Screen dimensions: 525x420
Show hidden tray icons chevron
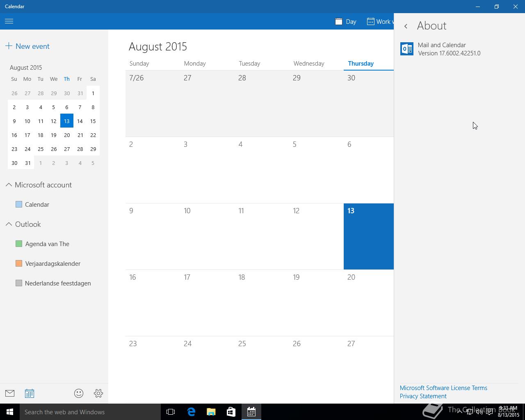(459, 412)
